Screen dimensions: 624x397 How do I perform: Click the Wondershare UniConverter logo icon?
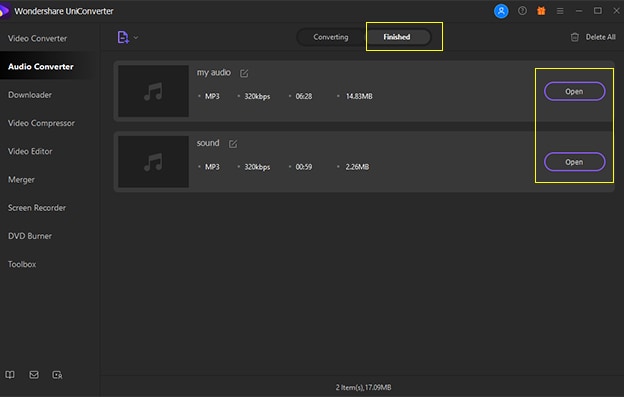(4, 11)
